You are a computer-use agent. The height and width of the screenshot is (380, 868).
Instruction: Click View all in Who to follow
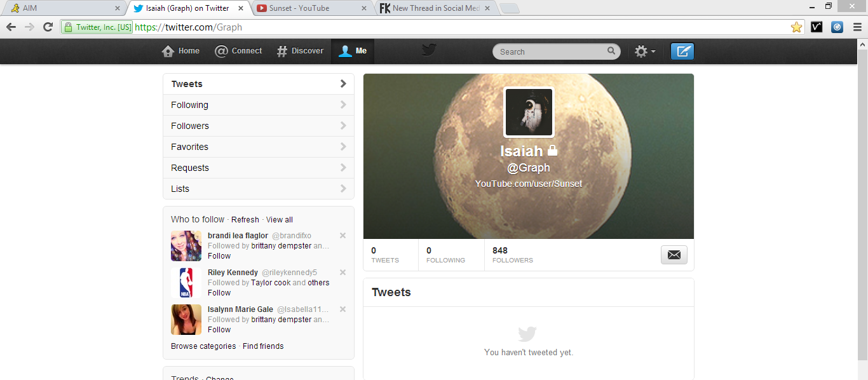(280, 220)
